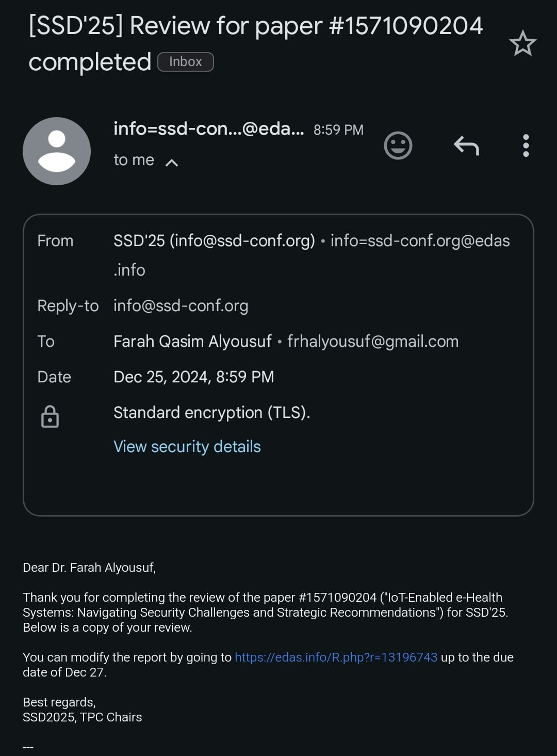The image size is (557, 756).
Task: Star this SSD'25 review email
Action: [x=522, y=43]
